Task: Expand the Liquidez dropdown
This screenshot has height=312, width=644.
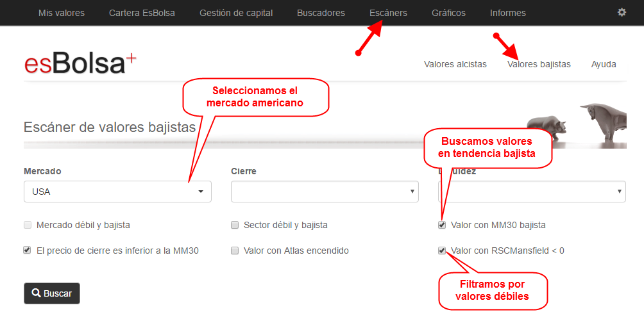Action: [532, 192]
